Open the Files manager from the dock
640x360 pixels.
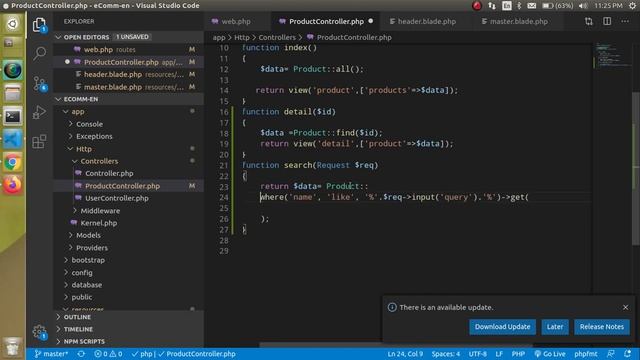tap(12, 93)
